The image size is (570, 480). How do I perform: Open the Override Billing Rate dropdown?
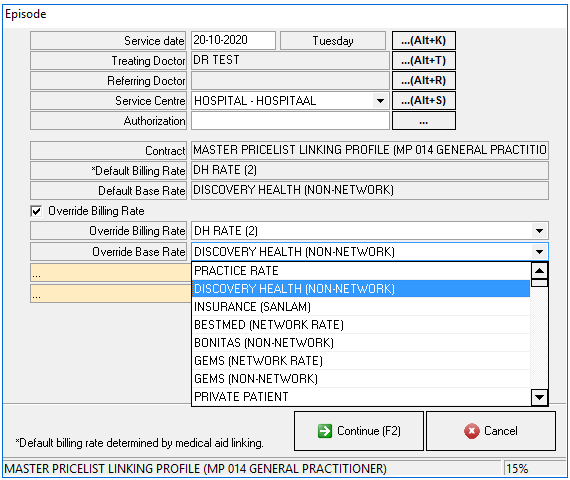(x=539, y=231)
